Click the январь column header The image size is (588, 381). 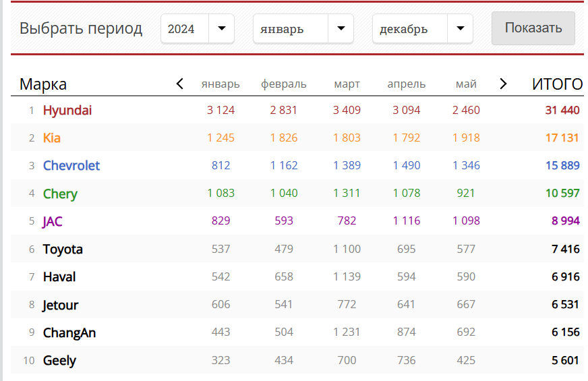coord(220,84)
